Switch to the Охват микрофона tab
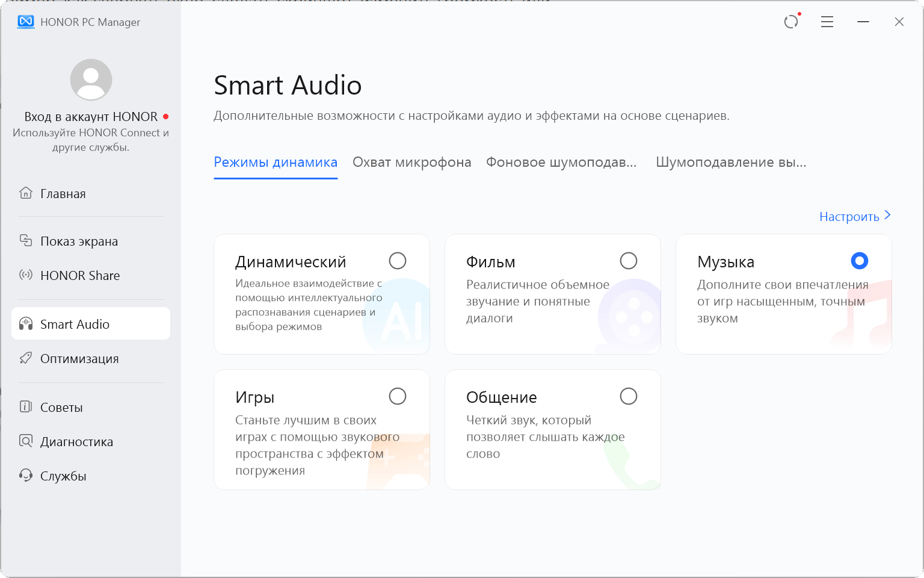The width and height of the screenshot is (924, 578). pyautogui.click(x=412, y=163)
